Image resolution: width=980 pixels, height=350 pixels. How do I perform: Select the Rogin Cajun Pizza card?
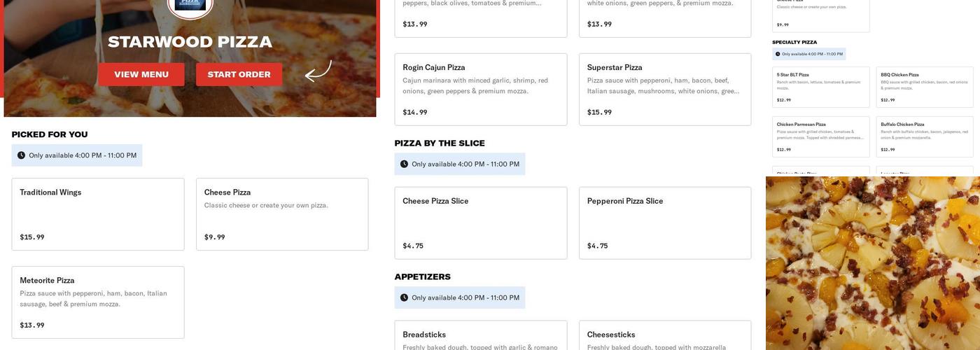[x=481, y=90]
